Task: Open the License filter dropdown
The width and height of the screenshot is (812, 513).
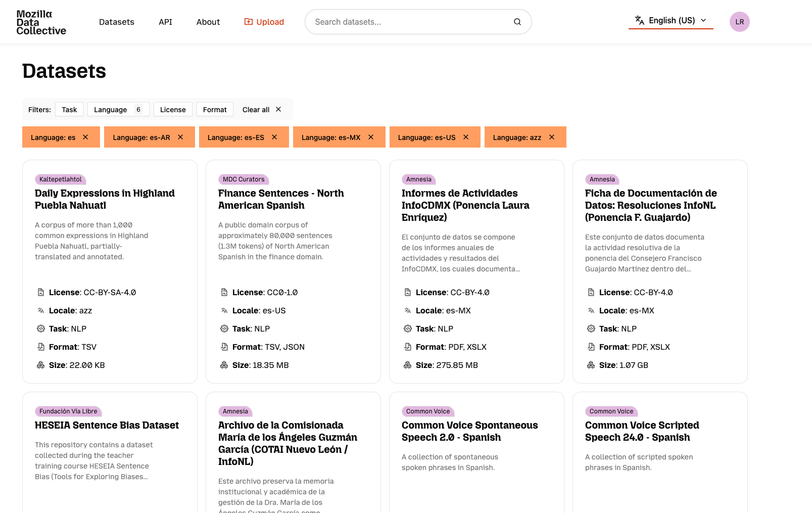Action: (173, 109)
